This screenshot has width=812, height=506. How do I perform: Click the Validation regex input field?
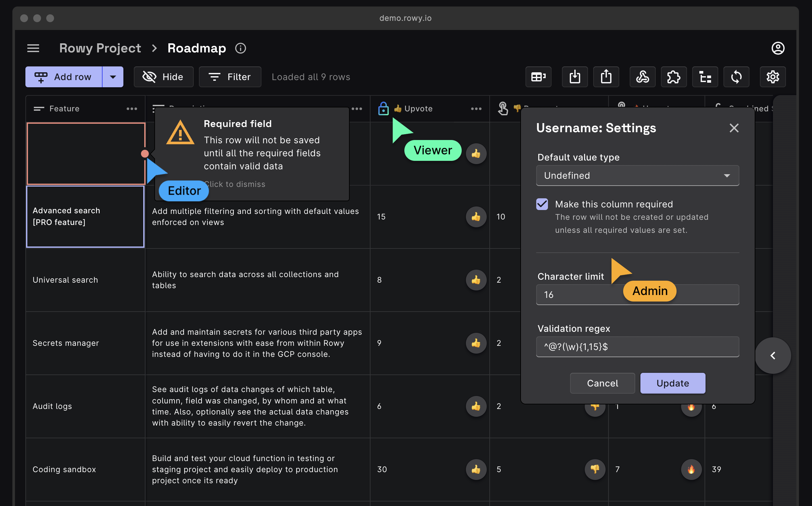coord(637,347)
